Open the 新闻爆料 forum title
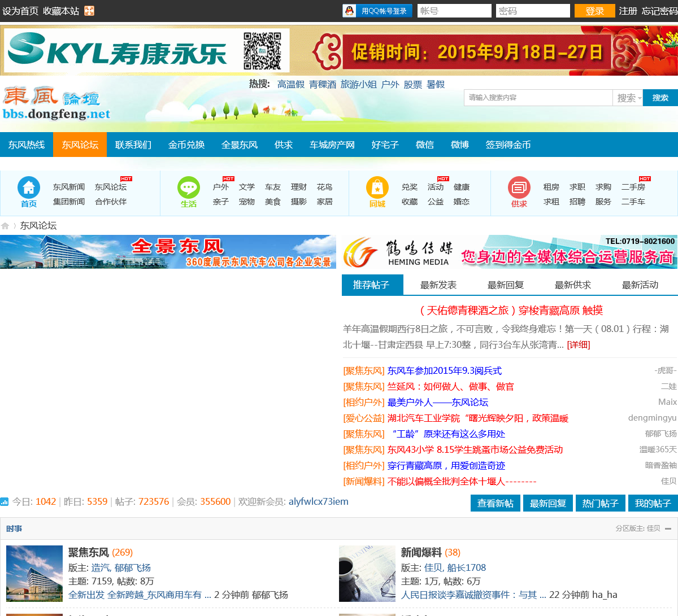 click(421, 552)
